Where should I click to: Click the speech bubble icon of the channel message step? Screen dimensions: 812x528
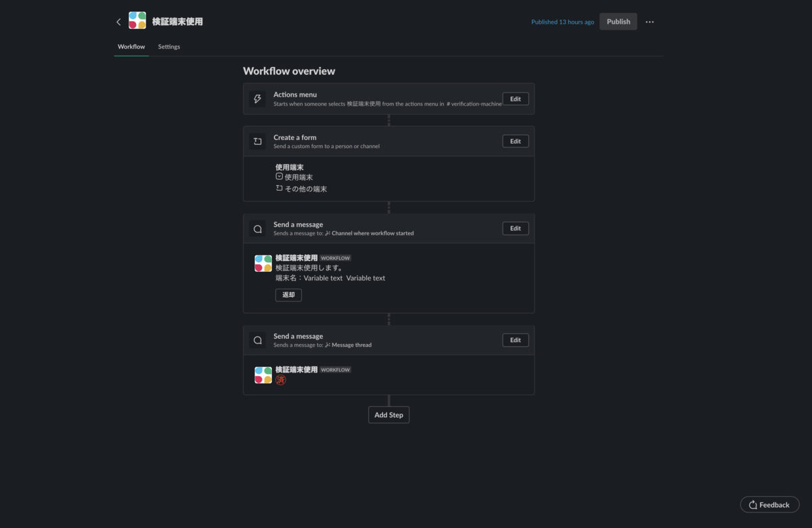coord(257,229)
